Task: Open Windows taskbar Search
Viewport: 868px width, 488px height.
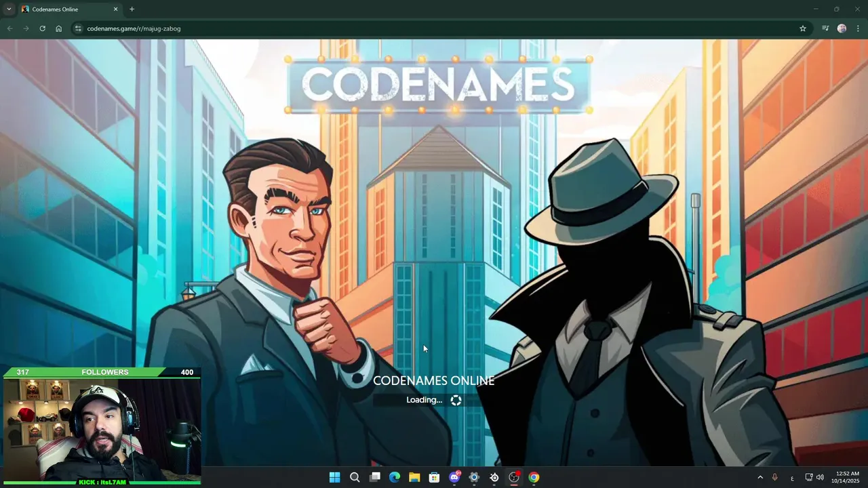Action: pos(355,477)
